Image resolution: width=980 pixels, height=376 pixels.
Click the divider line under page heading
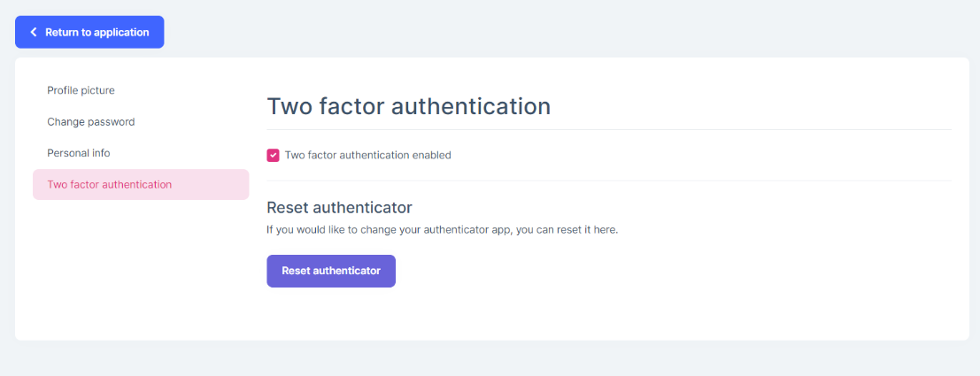point(608,130)
